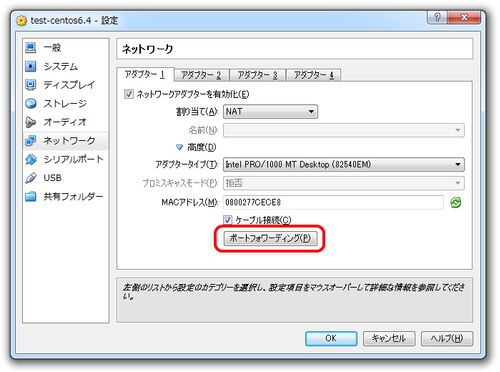Click the ポートフォワーディング button

pyautogui.click(x=270, y=238)
